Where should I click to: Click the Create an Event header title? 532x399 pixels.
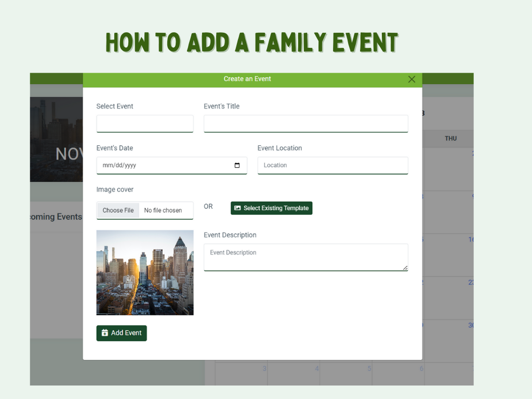point(247,79)
